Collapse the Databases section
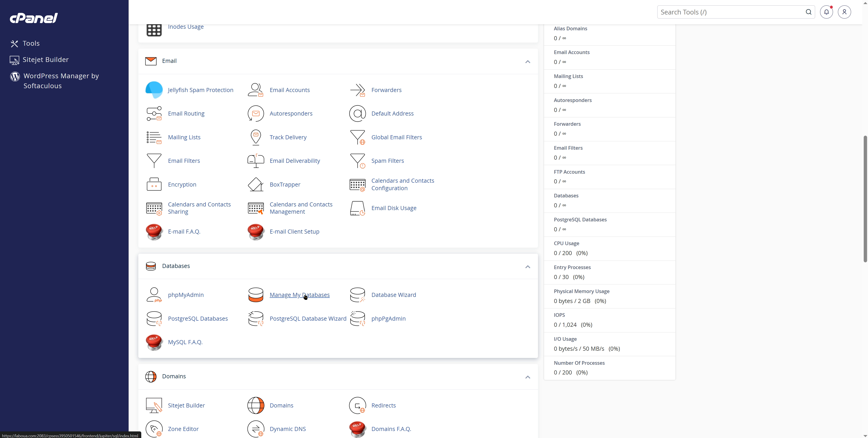The height and width of the screenshot is (438, 868). (x=528, y=267)
